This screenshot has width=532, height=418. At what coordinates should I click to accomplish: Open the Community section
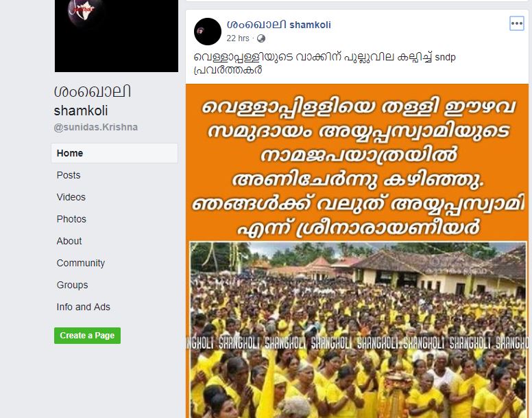(81, 263)
